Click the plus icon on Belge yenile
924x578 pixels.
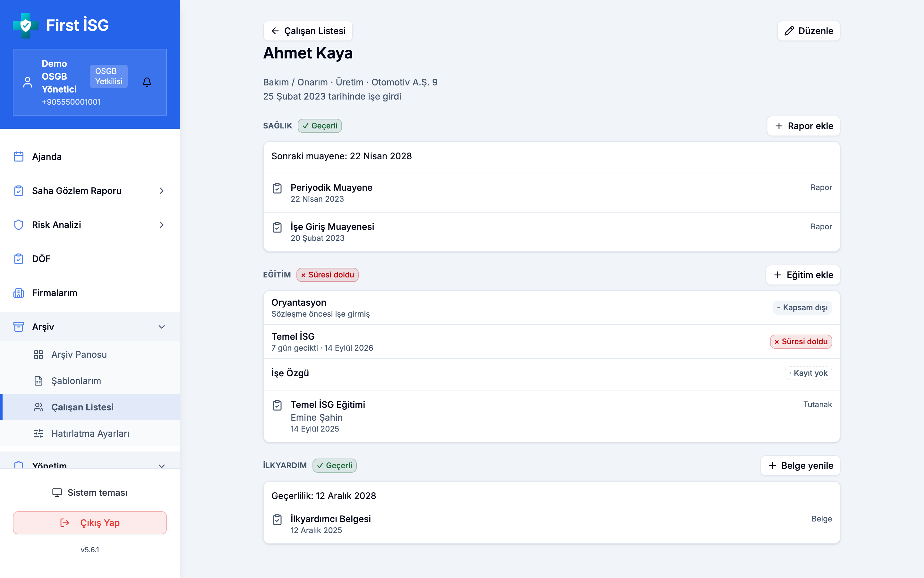(773, 466)
